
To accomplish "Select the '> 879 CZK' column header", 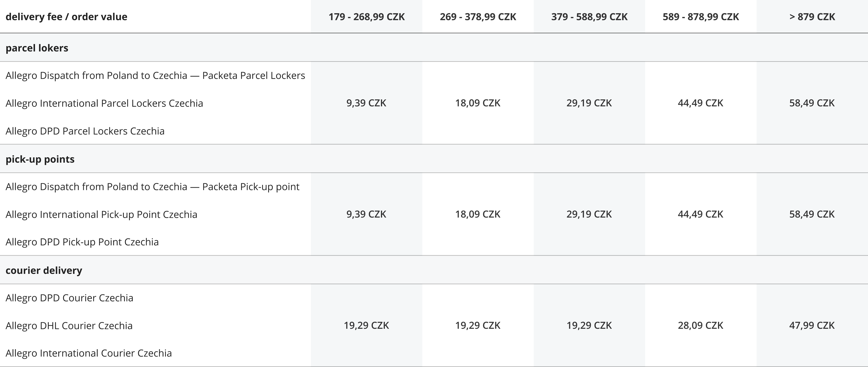I will coord(812,17).
